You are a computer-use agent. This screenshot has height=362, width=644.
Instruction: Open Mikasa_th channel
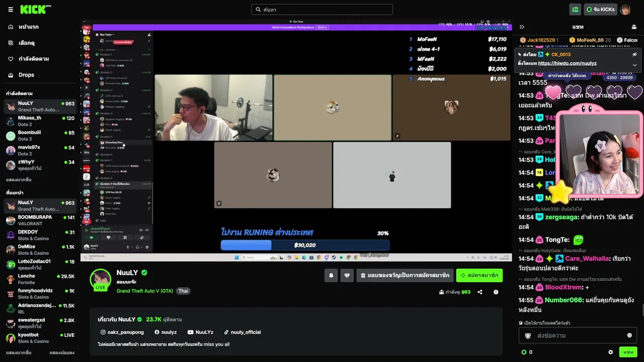[x=40, y=121]
